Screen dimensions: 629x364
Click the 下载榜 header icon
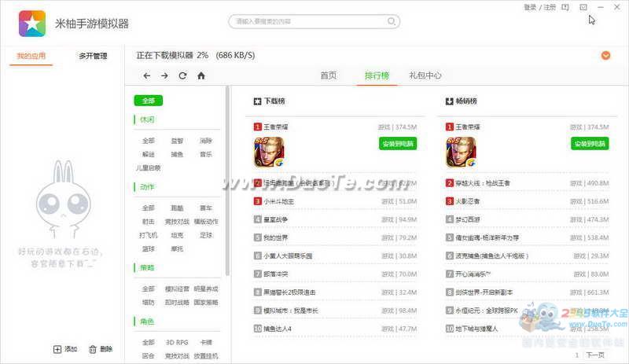click(x=257, y=101)
